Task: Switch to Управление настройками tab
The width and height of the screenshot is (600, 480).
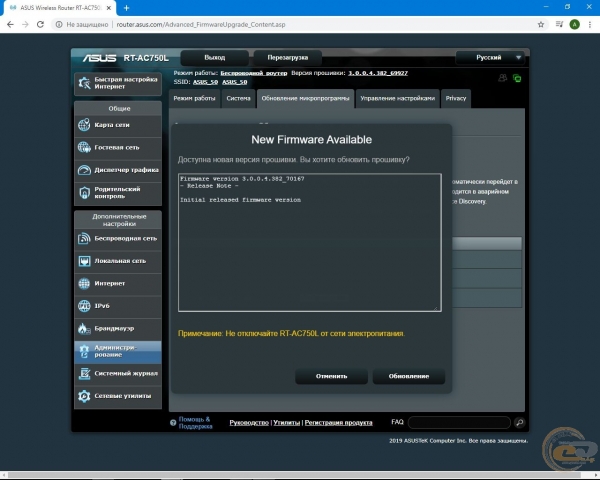Action: coord(397,98)
